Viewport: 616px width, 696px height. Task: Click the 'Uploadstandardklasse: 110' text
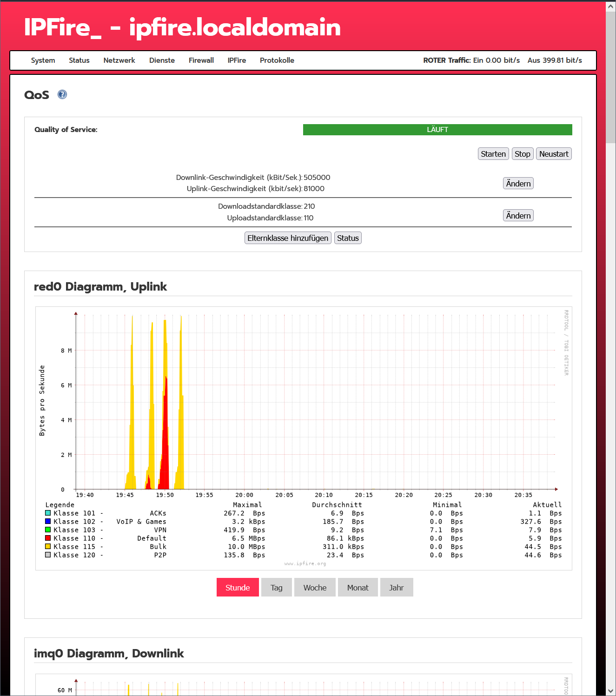click(x=270, y=218)
